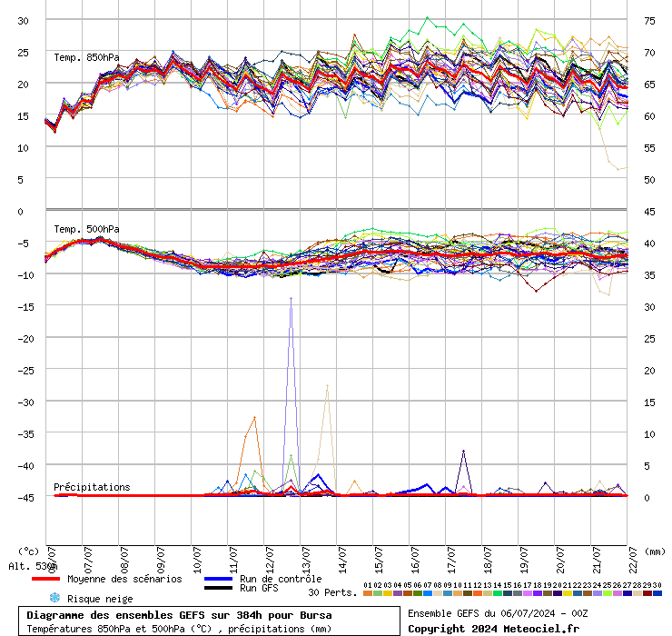Select perturbation 29 dark red swatch
Viewport: 672px width, 636px height.
(x=647, y=593)
